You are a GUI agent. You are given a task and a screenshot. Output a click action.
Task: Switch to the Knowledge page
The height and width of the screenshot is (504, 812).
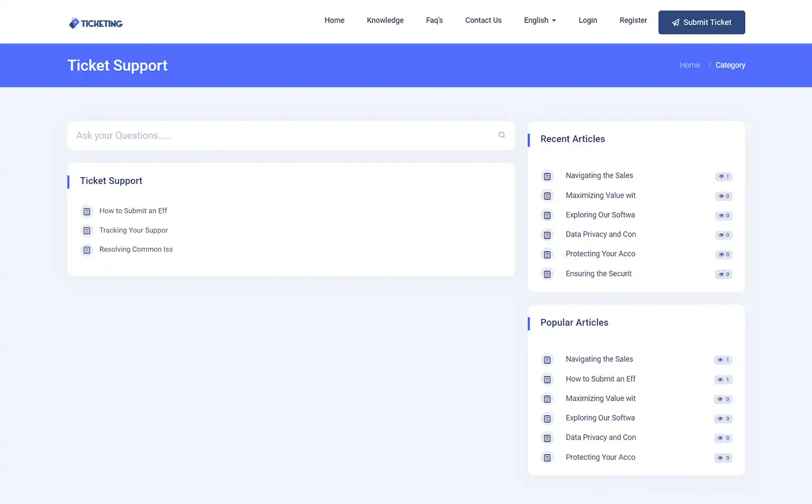coord(385,20)
